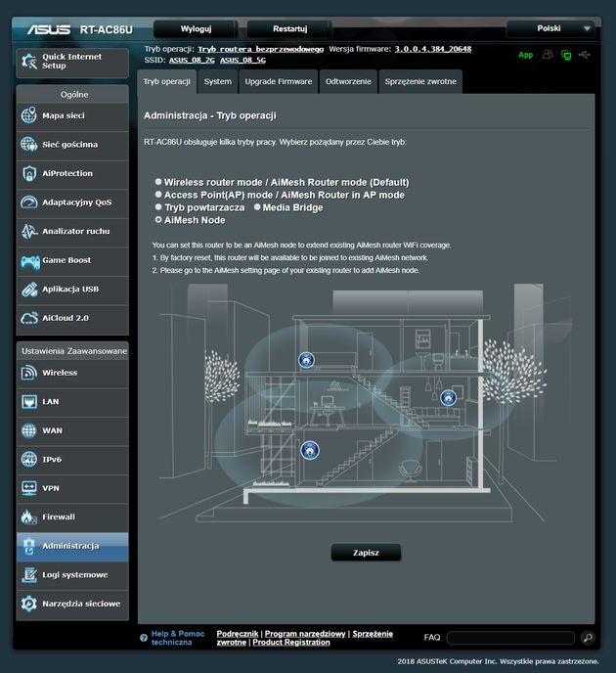Open the Odtworzenie tab
Image resolution: width=616 pixels, height=673 pixels.
pyautogui.click(x=348, y=81)
